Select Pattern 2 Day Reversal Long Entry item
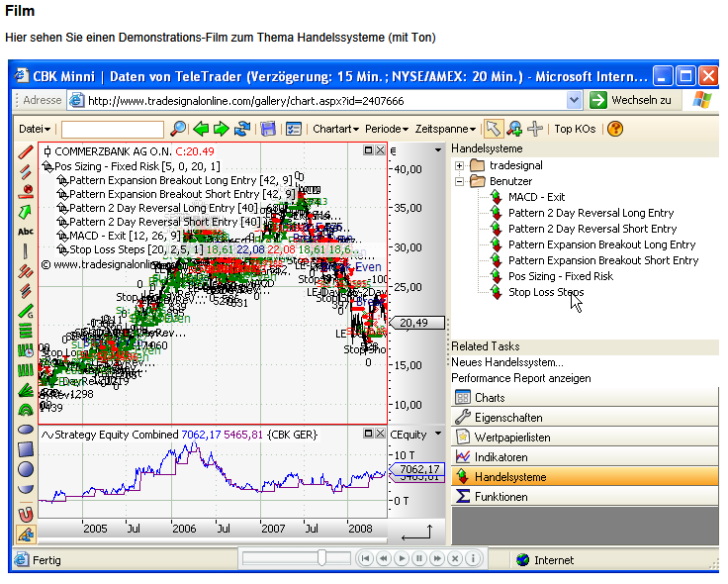728x584 pixels. coord(591,213)
